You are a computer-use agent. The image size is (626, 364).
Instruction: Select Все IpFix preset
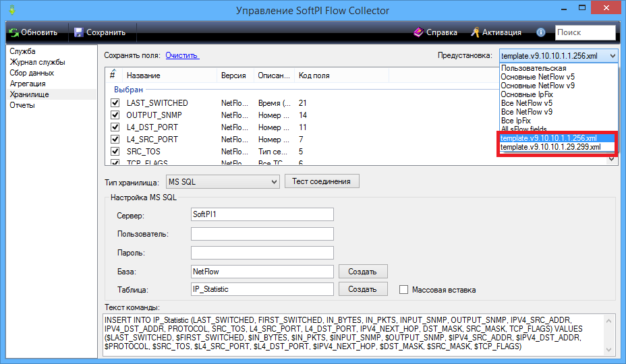(x=516, y=121)
